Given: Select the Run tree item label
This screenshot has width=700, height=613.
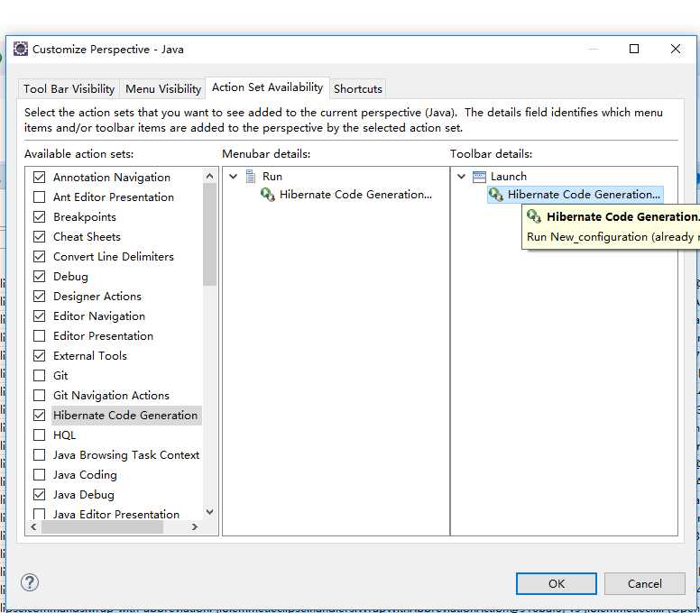Looking at the screenshot, I should [272, 177].
